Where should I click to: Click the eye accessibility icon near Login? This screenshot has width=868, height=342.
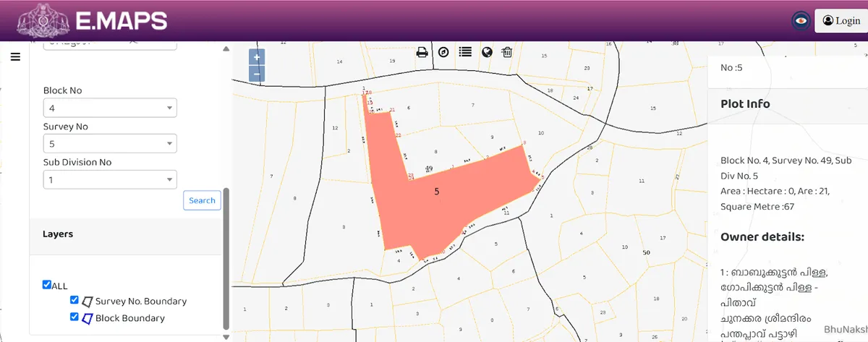tap(800, 21)
